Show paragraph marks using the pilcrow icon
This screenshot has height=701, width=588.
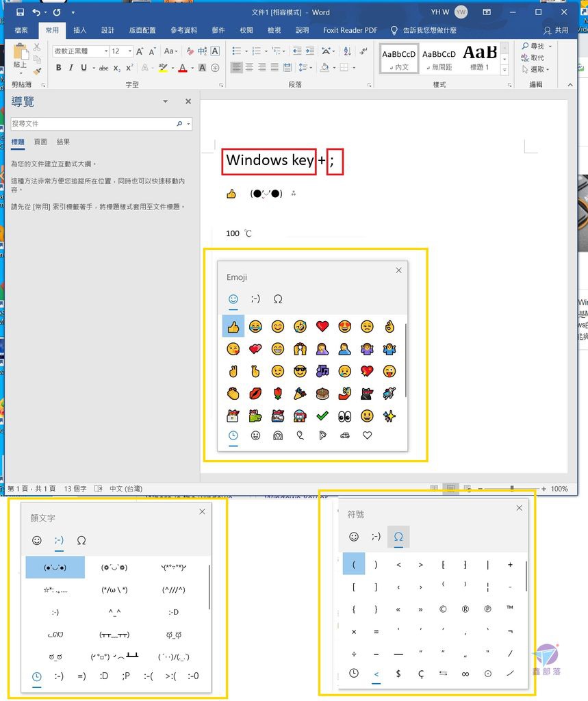[x=363, y=51]
